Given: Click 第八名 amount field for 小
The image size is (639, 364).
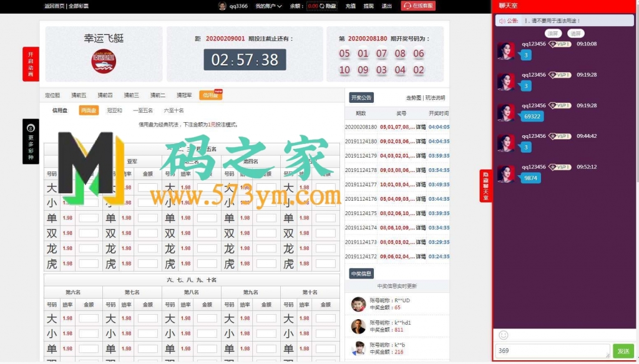Looking at the screenshot, I should coord(207,333).
